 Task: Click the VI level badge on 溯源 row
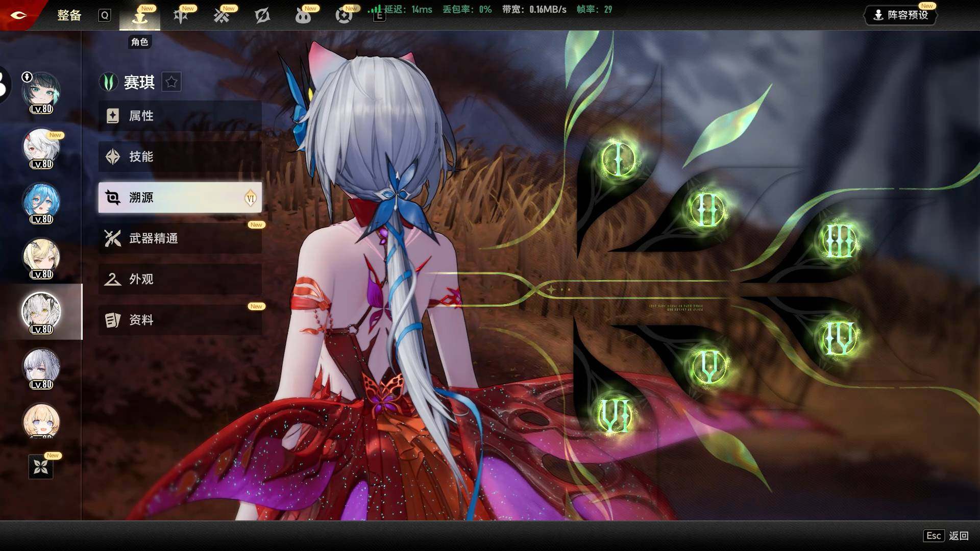pyautogui.click(x=250, y=198)
